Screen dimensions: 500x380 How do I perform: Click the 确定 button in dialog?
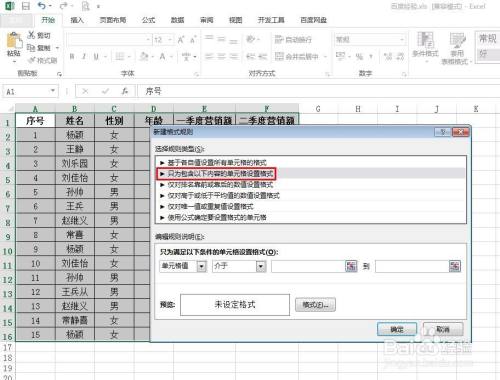tap(397, 329)
